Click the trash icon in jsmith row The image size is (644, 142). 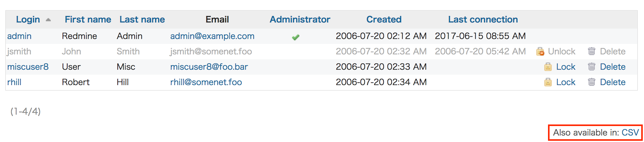tap(591, 51)
